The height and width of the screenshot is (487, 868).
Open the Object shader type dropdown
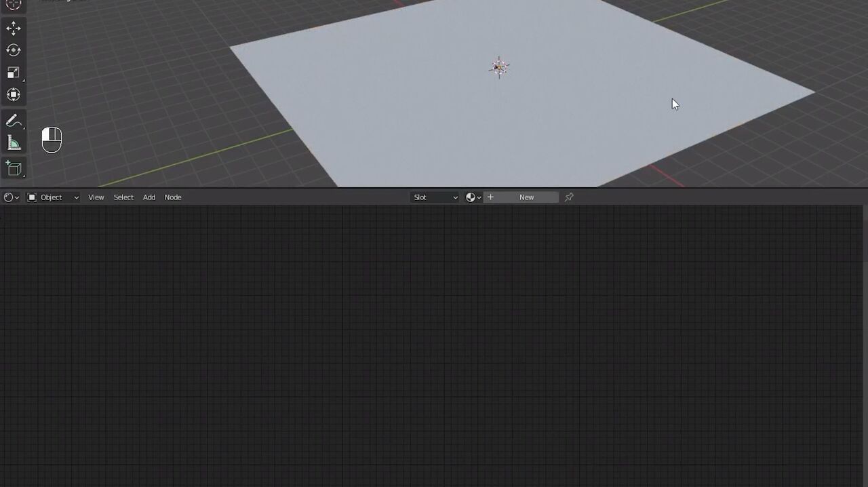[x=53, y=197]
